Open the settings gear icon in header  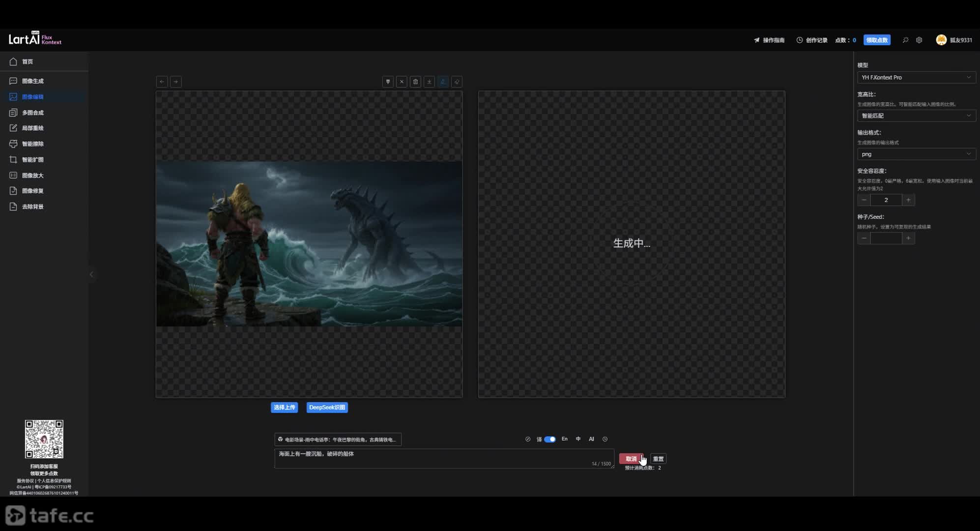tap(919, 40)
